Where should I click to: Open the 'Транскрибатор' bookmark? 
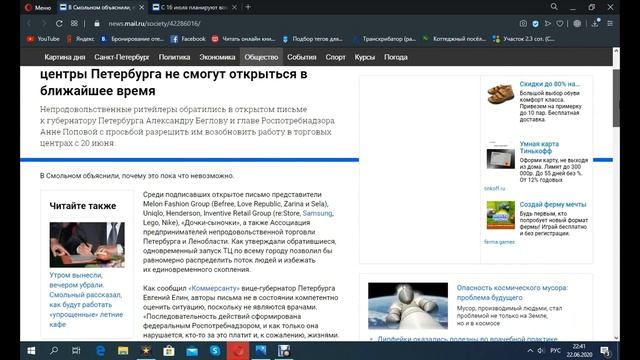(385, 39)
